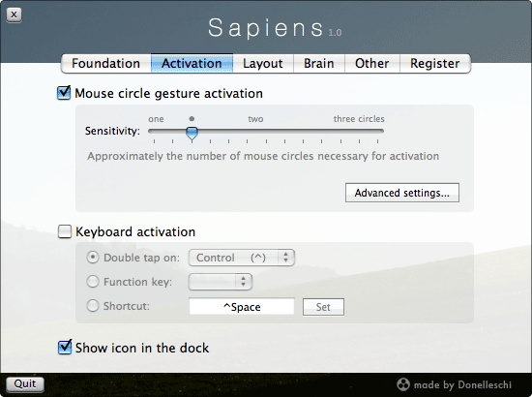The height and width of the screenshot is (397, 532).
Task: Show the Register tab
Action: click(x=435, y=64)
